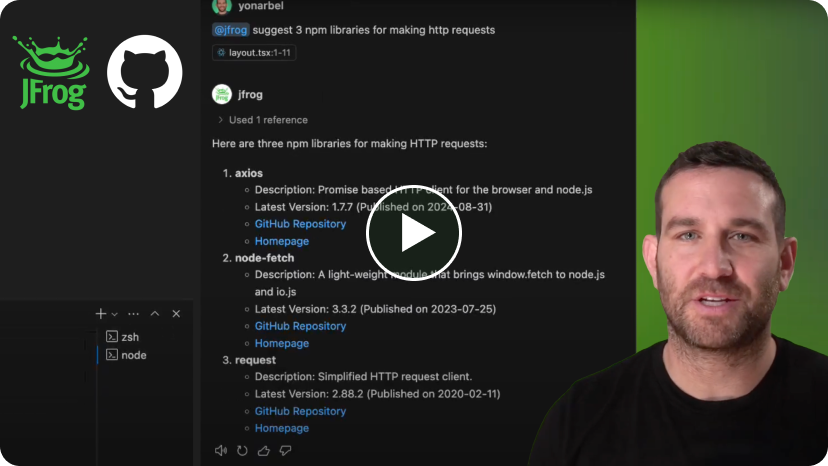Open the node-fetch Homepage link

click(282, 343)
